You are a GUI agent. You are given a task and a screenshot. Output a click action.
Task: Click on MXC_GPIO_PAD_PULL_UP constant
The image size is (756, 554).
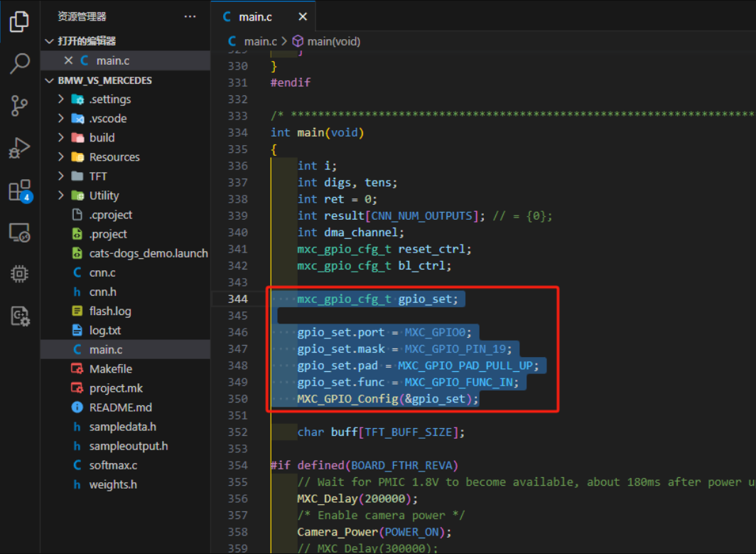[465, 366]
